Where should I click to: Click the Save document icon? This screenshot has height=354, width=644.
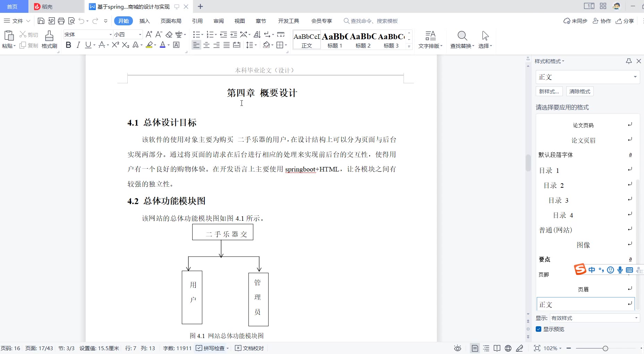tap(41, 21)
